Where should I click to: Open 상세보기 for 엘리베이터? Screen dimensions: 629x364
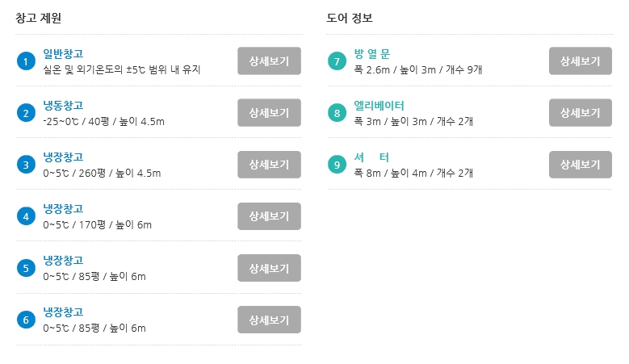tap(581, 113)
